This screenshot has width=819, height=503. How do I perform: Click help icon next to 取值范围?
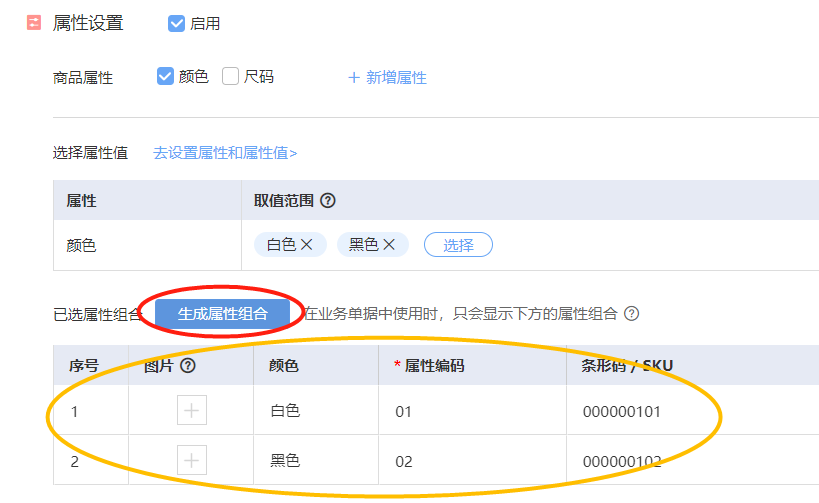327,201
